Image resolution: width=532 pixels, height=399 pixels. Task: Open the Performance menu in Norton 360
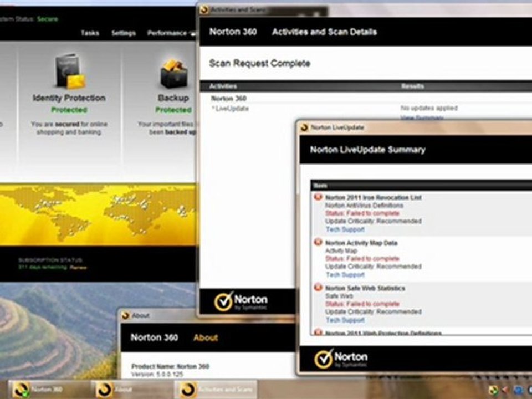coord(167,33)
